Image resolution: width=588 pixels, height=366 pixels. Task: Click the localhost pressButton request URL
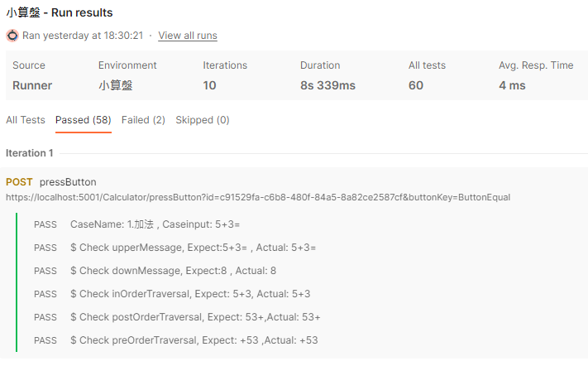(257, 197)
